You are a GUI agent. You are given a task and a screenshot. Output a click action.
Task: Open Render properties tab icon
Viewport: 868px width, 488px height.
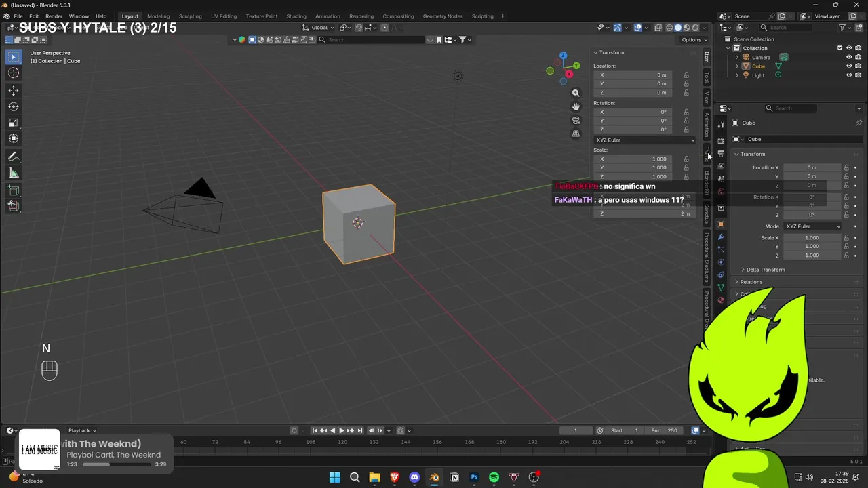(x=721, y=140)
